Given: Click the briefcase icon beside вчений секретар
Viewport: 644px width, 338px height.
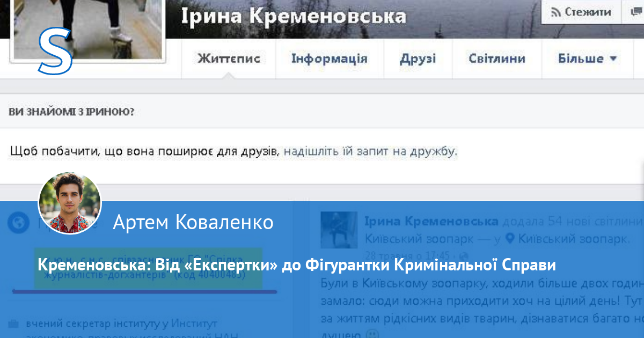Looking at the screenshot, I should [x=14, y=324].
